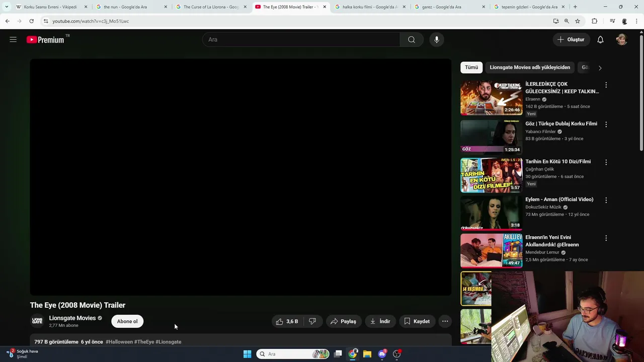Open Soğuk hava weather widget
Image resolution: width=644 pixels, height=362 pixels.
(x=22, y=354)
